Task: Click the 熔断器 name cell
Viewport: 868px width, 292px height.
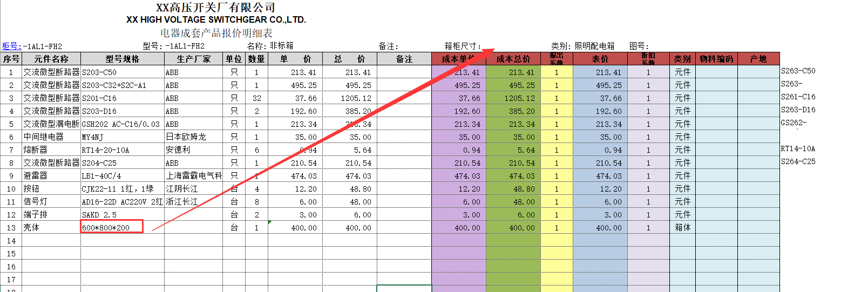Action: pos(51,150)
